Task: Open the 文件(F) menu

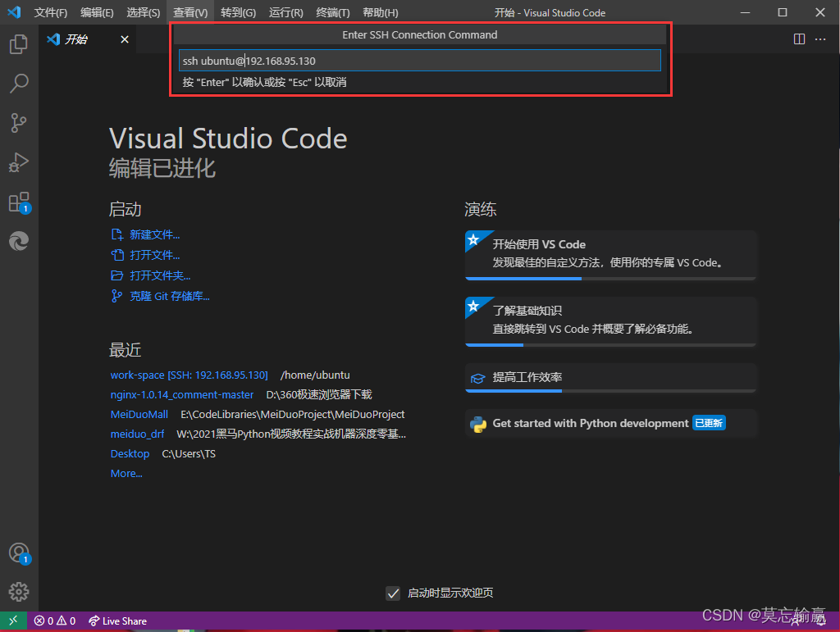Action: (50, 12)
